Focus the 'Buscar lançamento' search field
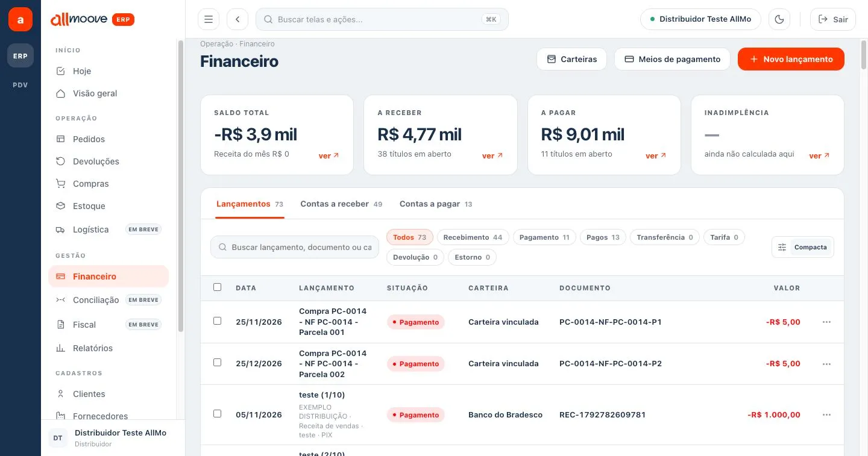Screen dimensions: 868x456 pyautogui.click(x=295, y=247)
